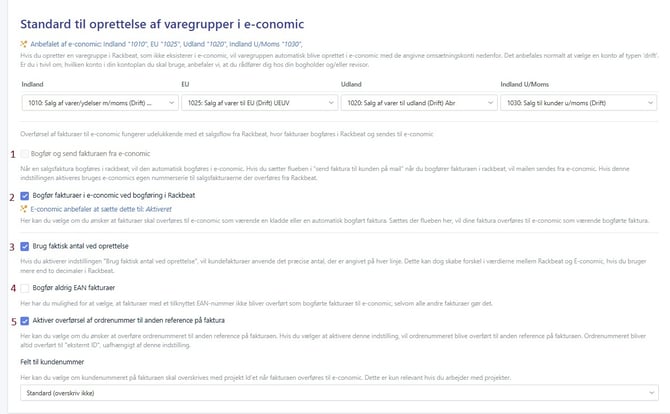Click 'E-conomic anbefaler at sætte dette til: Aktiveret'
Image resolution: width=670 pixels, height=414 pixels.
click(101, 209)
